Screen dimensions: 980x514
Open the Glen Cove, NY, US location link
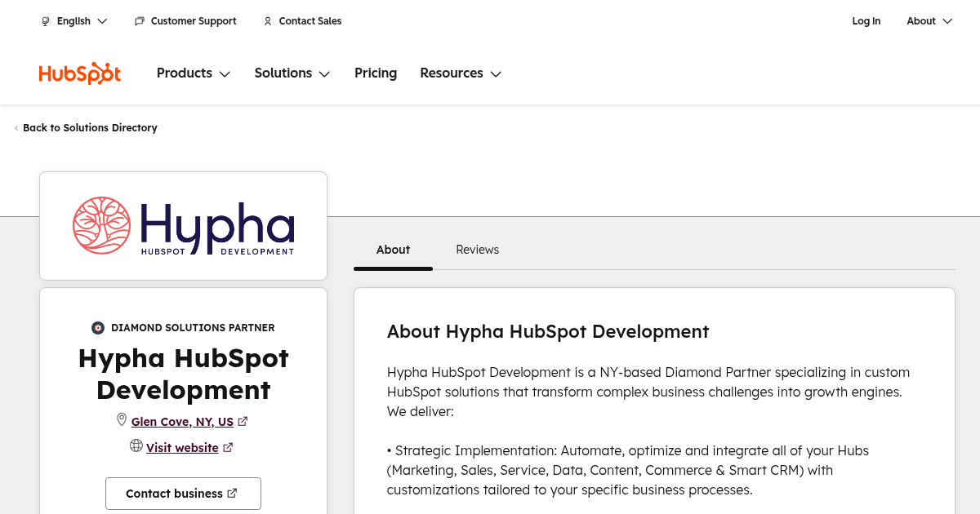[182, 422]
